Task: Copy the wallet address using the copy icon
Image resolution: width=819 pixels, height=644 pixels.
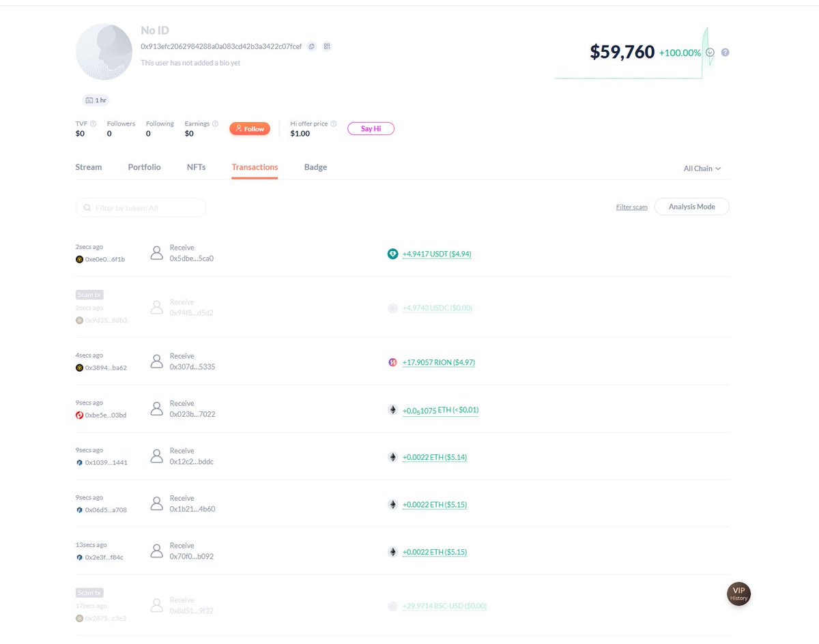Action: coord(311,46)
